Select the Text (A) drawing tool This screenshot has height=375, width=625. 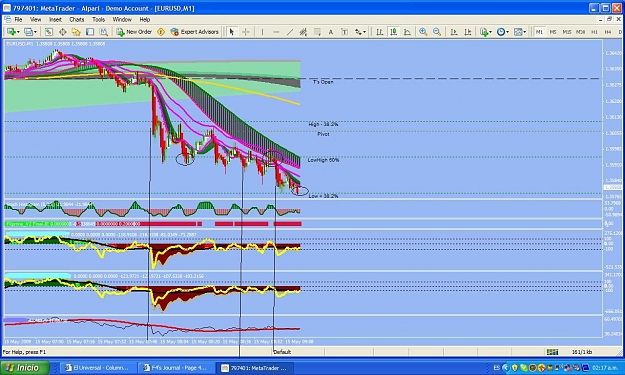click(x=331, y=32)
